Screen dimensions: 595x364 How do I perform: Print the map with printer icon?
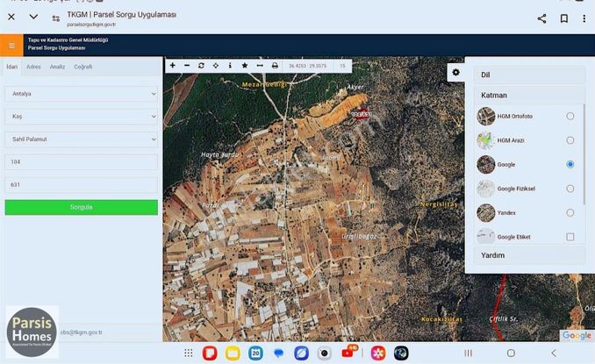[275, 66]
